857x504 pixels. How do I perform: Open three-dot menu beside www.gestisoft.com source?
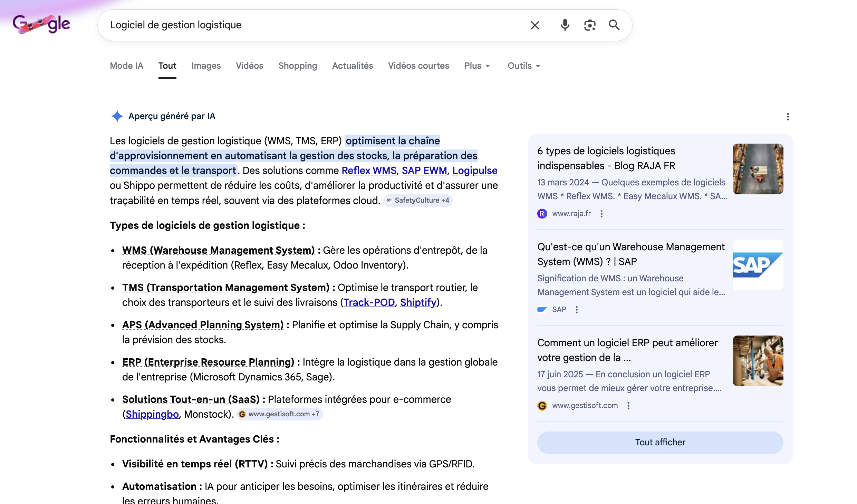[x=628, y=406]
